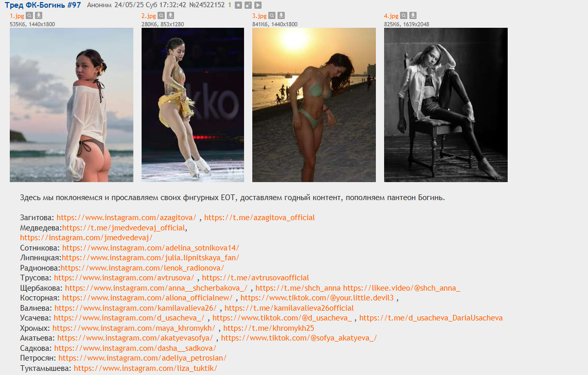Open the shch_anna likee.video link
588x375 pixels.
pos(402,288)
